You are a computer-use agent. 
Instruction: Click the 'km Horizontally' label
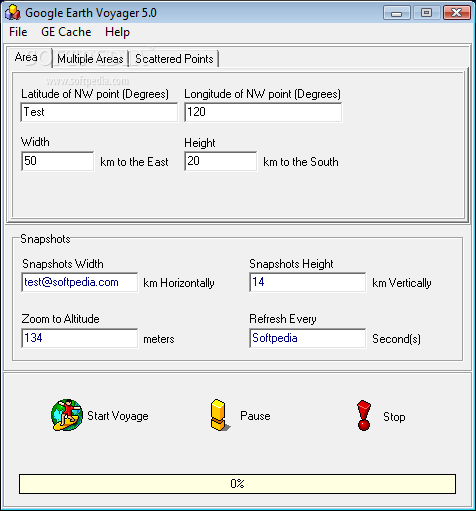pyautogui.click(x=179, y=283)
